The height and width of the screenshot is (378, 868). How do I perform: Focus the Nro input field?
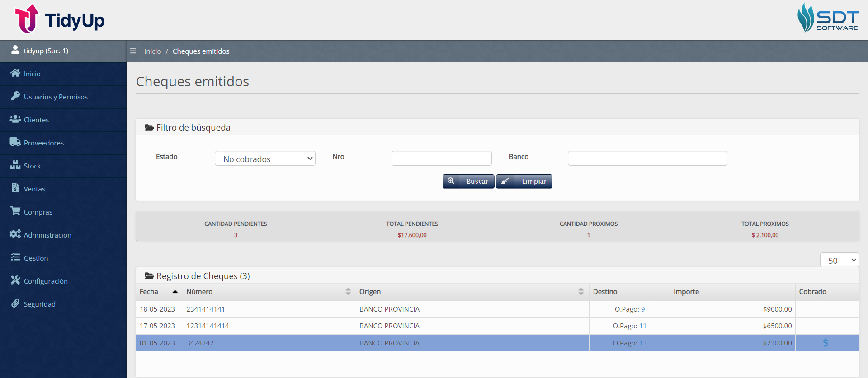tap(441, 158)
